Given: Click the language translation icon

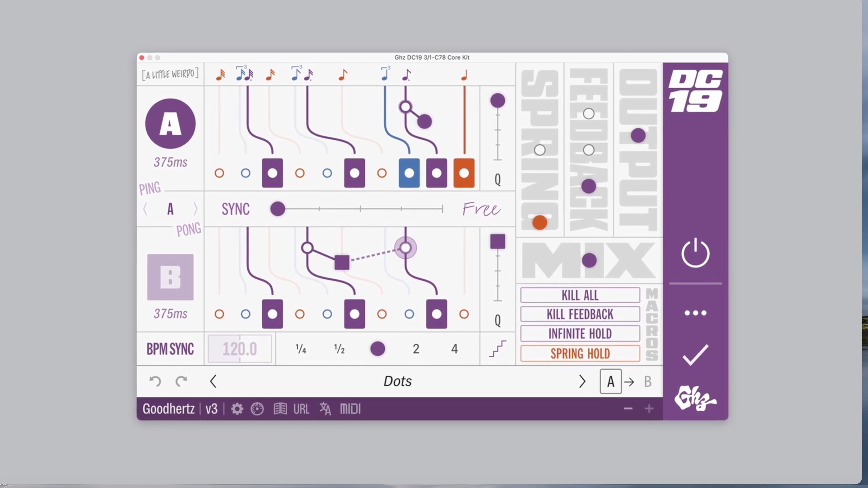Looking at the screenshot, I should 325,409.
